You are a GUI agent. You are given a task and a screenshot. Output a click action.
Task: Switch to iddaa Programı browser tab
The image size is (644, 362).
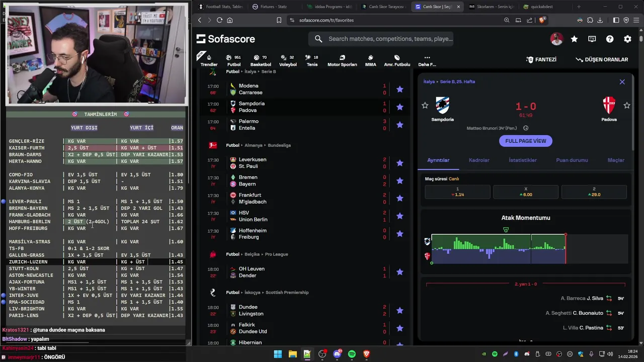pyautogui.click(x=330, y=7)
